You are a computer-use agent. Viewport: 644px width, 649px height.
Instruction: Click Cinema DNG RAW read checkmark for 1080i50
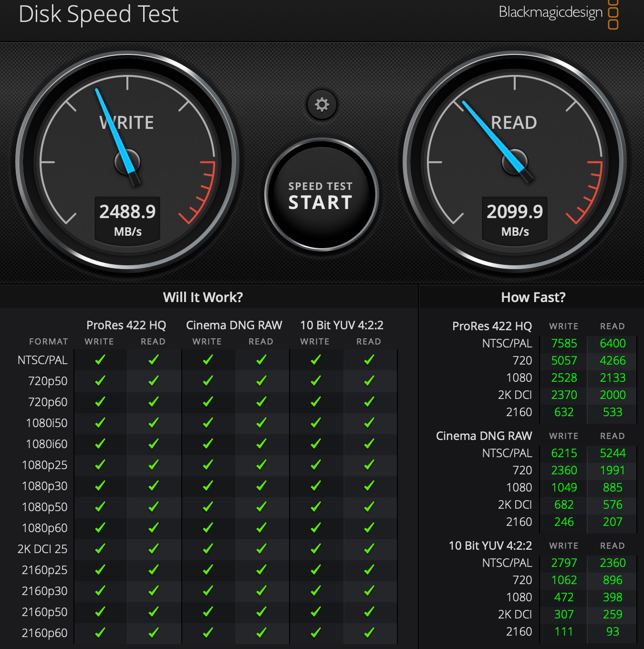click(261, 423)
